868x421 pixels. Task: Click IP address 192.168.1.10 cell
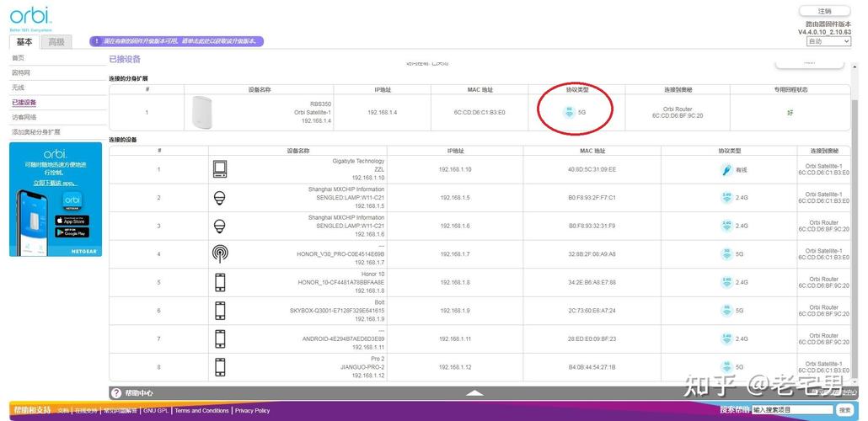point(455,170)
